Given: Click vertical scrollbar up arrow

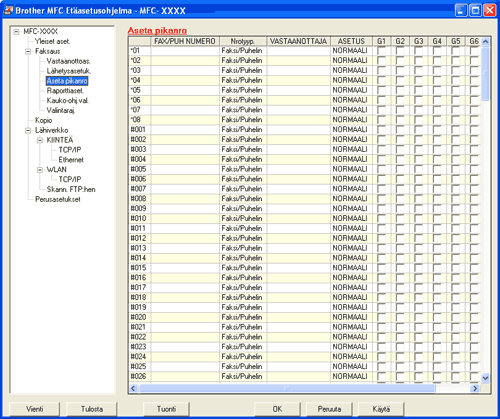Looking at the screenshot, I should point(486,42).
